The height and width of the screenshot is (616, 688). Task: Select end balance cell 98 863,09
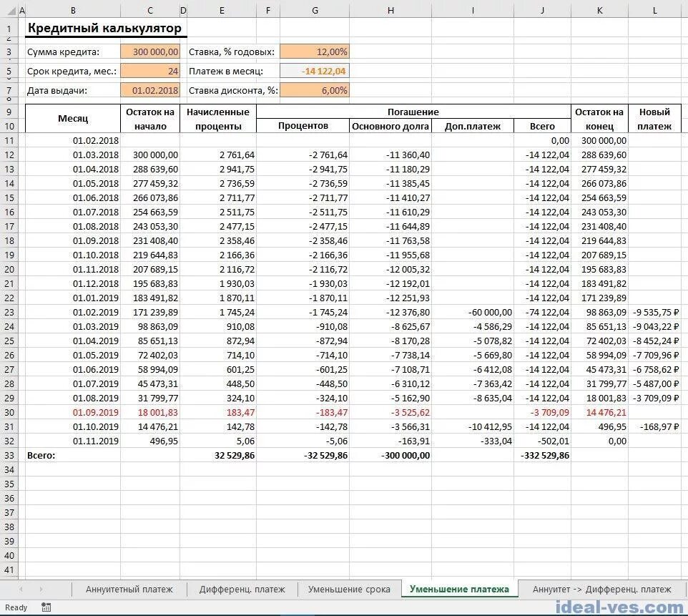[599, 312]
